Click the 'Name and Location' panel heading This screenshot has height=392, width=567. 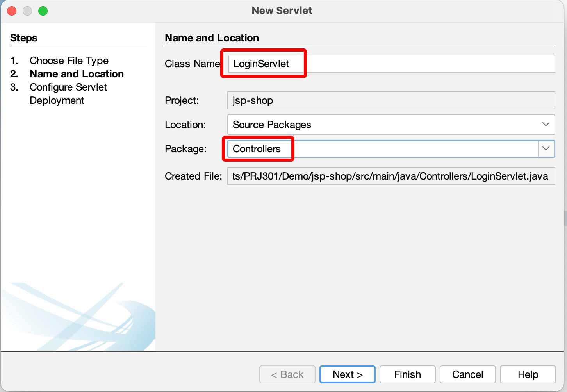[212, 38]
